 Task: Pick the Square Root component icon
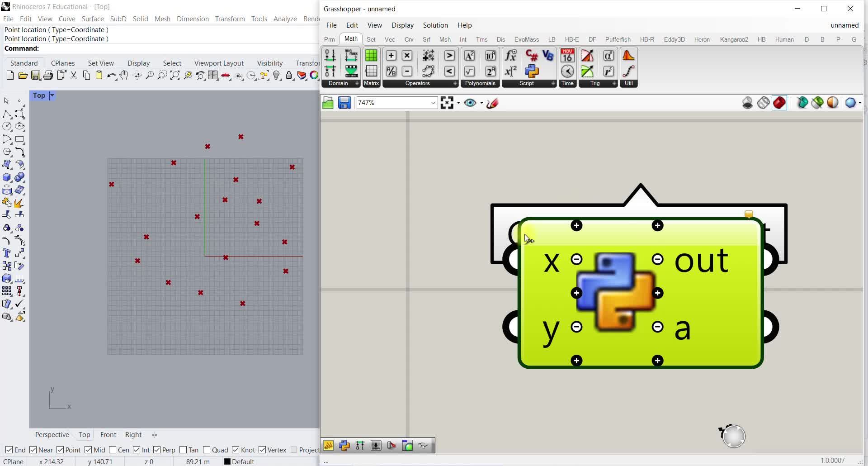click(470, 71)
